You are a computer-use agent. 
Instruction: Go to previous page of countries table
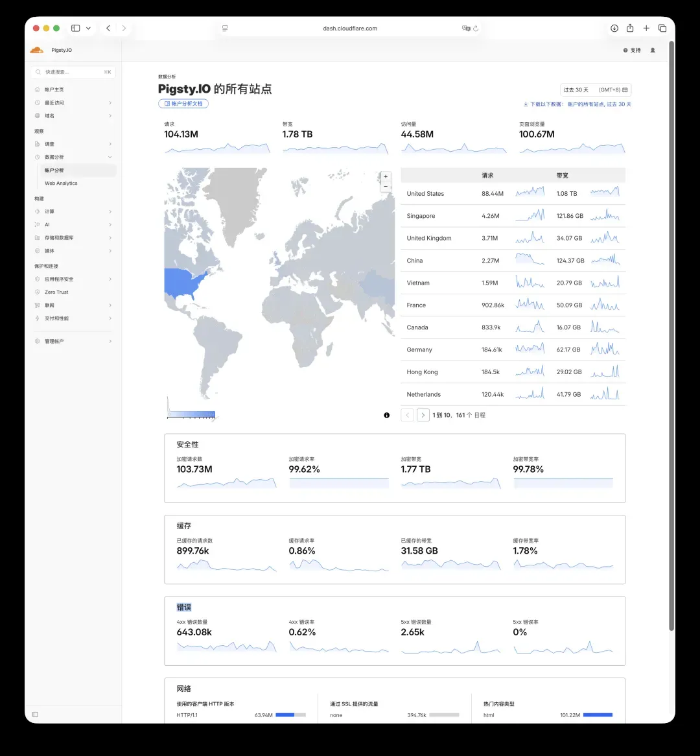click(408, 415)
